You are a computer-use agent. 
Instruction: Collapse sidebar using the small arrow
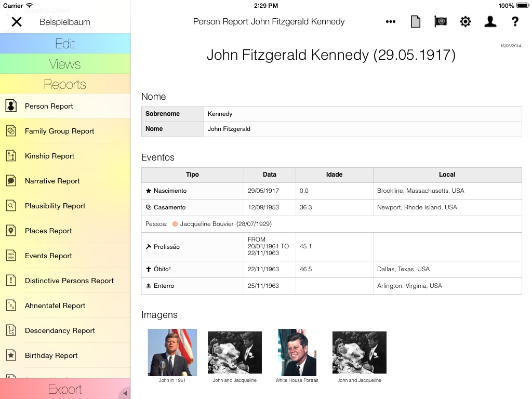tap(125, 393)
